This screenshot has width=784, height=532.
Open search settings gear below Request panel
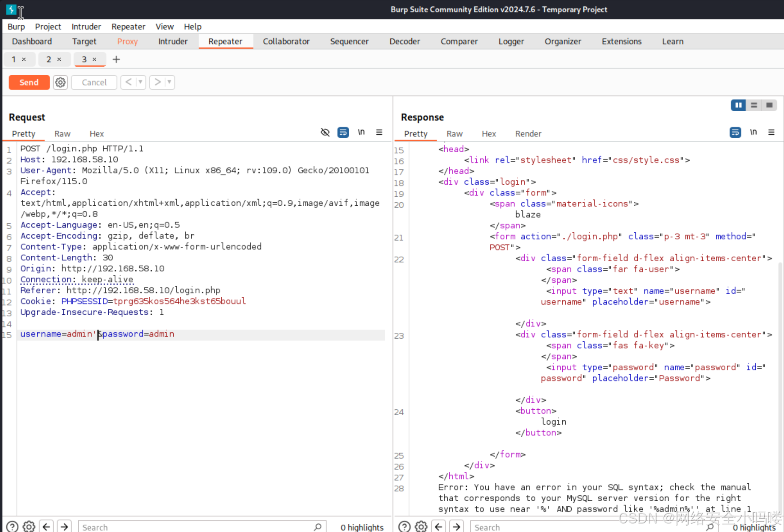pos(29,526)
